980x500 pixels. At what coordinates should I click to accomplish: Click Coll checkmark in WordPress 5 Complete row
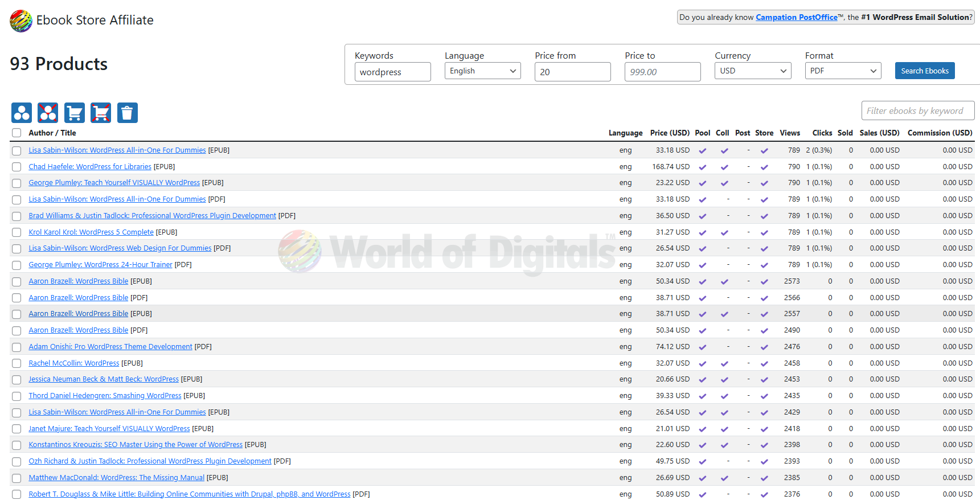pos(724,233)
